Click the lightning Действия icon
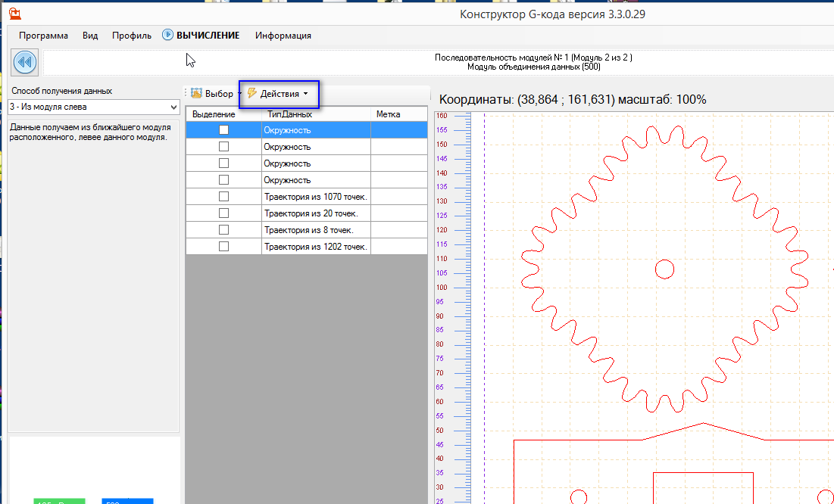The image size is (834, 504). point(252,94)
